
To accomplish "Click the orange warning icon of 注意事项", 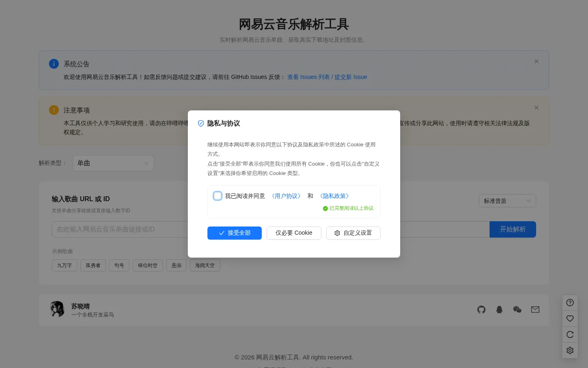I will tap(54, 110).
